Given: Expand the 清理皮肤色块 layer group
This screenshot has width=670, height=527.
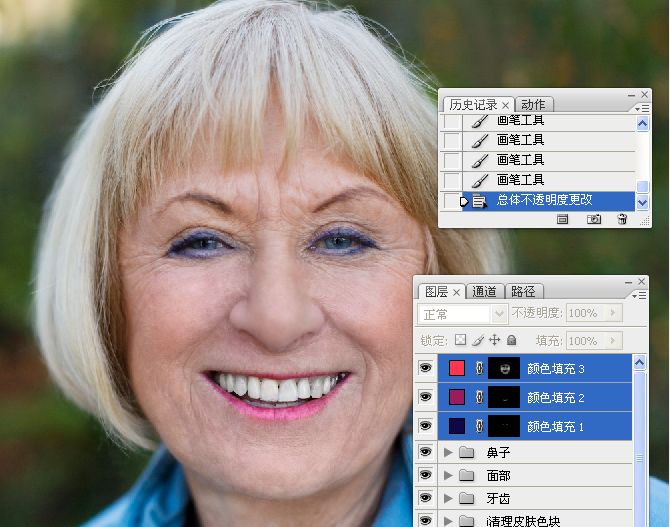Looking at the screenshot, I should click(x=448, y=521).
